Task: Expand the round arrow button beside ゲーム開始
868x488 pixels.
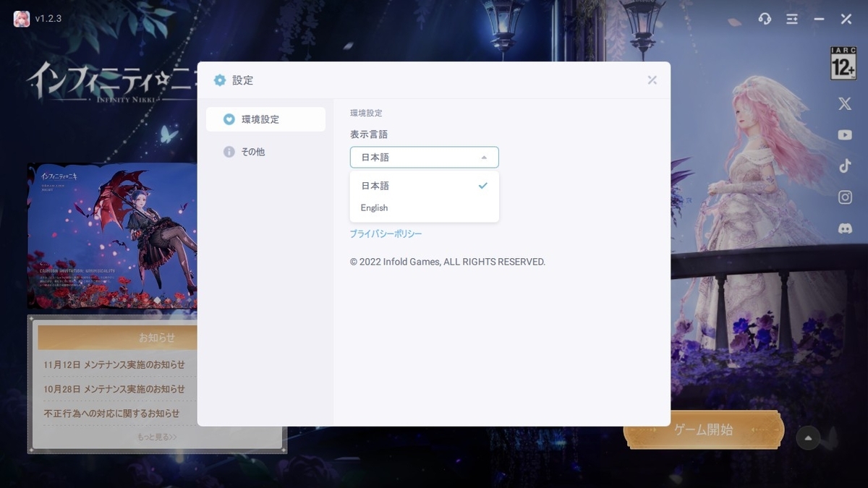Action: [x=808, y=437]
